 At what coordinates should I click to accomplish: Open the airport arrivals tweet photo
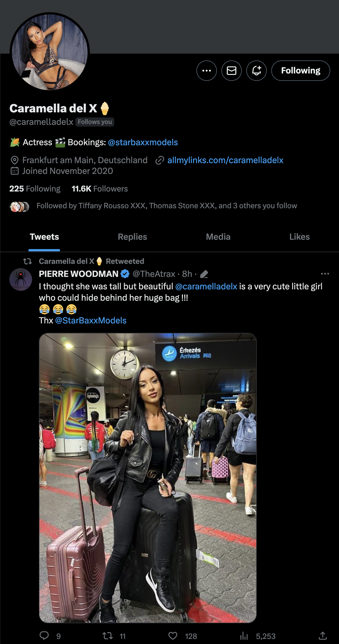148,478
